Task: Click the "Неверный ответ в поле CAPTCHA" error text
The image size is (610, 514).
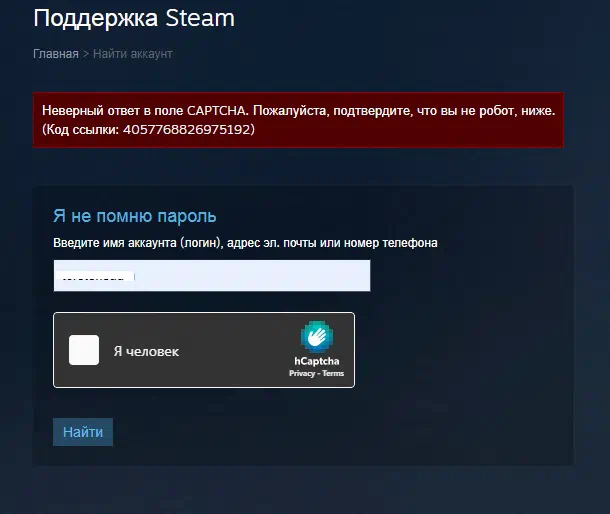Action: 144,111
